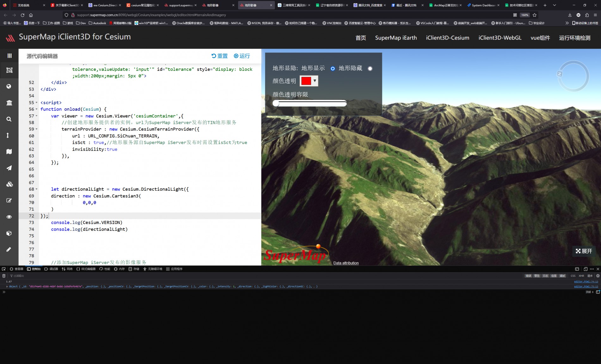
Task: Reload the browser page
Action: (x=22, y=15)
